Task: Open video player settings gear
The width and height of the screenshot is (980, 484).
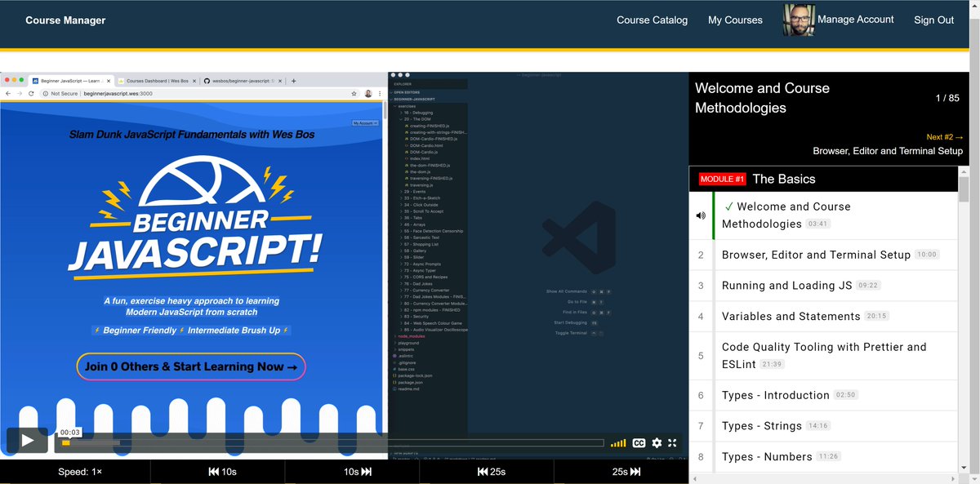Action: click(x=657, y=443)
